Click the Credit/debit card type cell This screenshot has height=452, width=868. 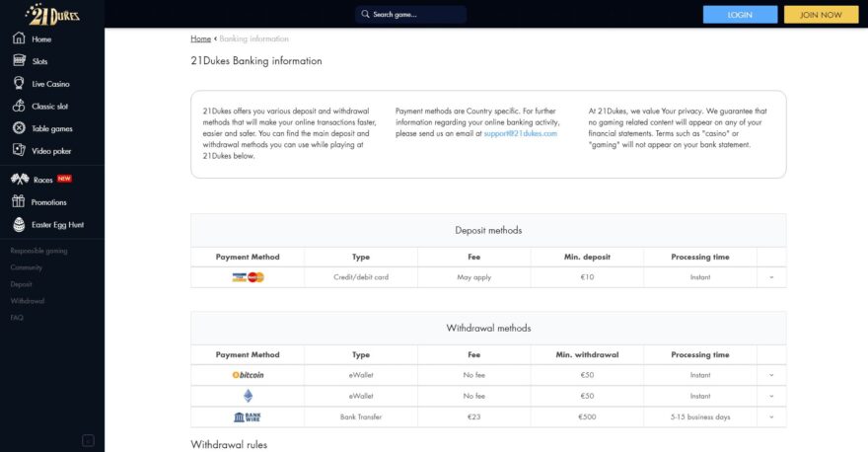coord(361,277)
